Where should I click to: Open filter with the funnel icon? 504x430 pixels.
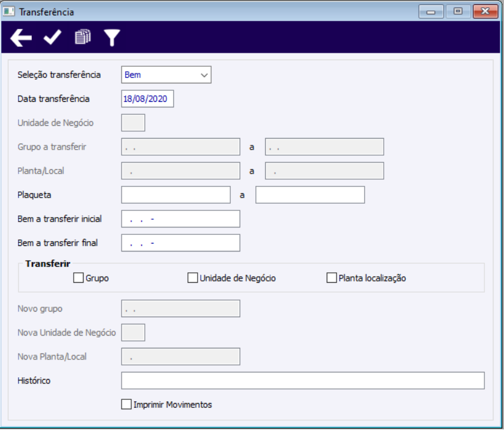coord(112,37)
